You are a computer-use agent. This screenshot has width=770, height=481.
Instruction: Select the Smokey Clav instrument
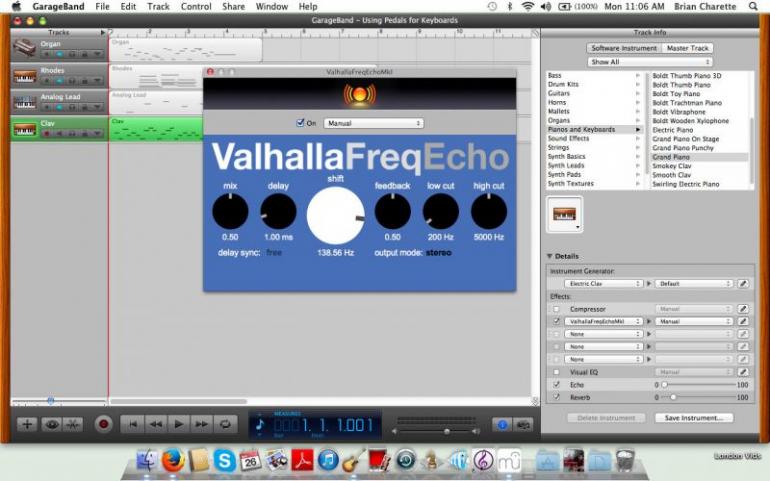coord(671,166)
